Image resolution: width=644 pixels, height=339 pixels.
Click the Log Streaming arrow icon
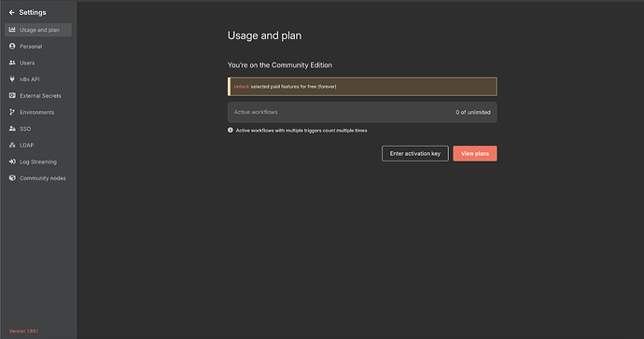coord(12,162)
